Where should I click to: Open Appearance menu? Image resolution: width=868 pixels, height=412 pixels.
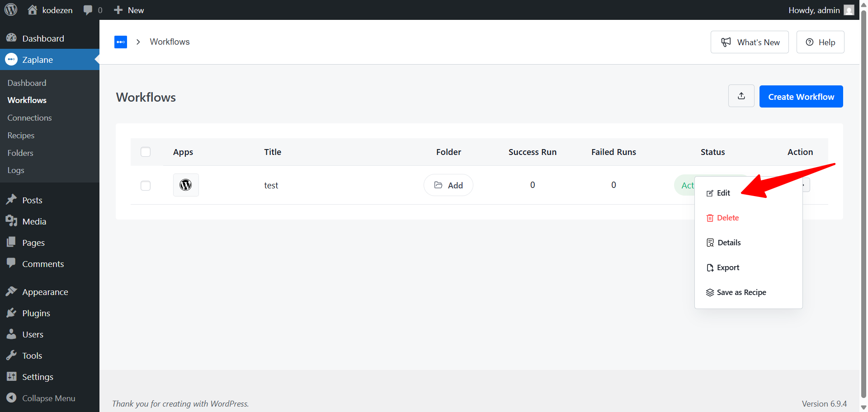50,292
